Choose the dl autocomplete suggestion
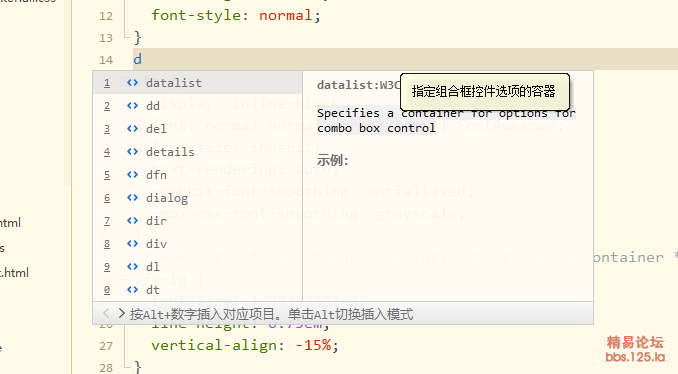 click(198, 267)
